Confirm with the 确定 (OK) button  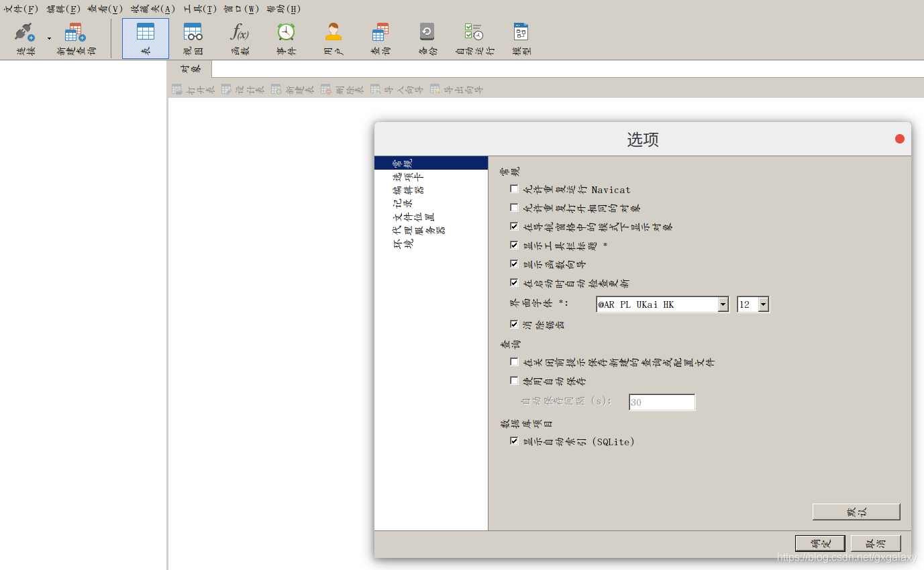coord(820,543)
